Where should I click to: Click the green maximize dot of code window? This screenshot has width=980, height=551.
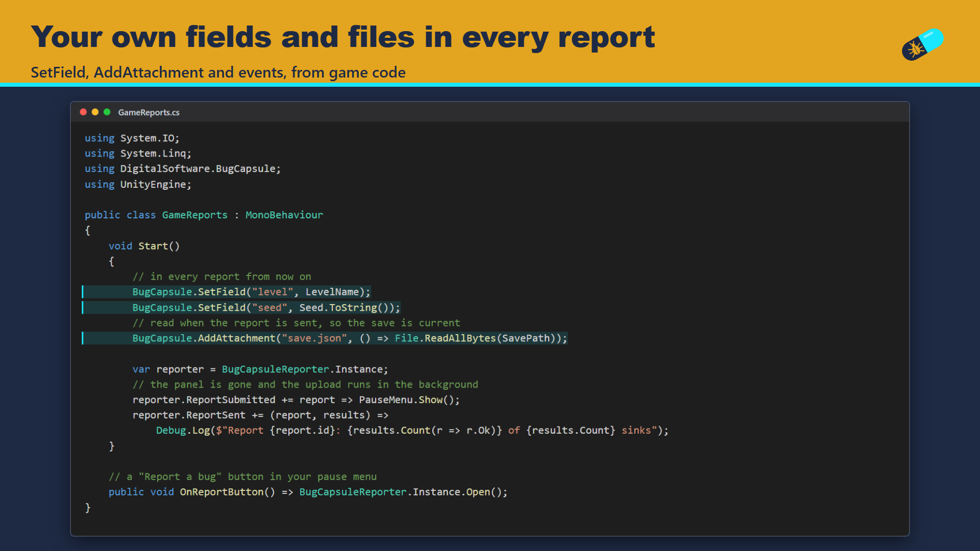click(107, 112)
